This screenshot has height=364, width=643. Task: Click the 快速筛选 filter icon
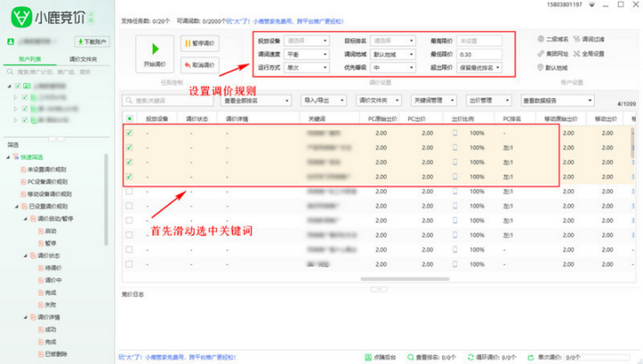[x=17, y=157]
